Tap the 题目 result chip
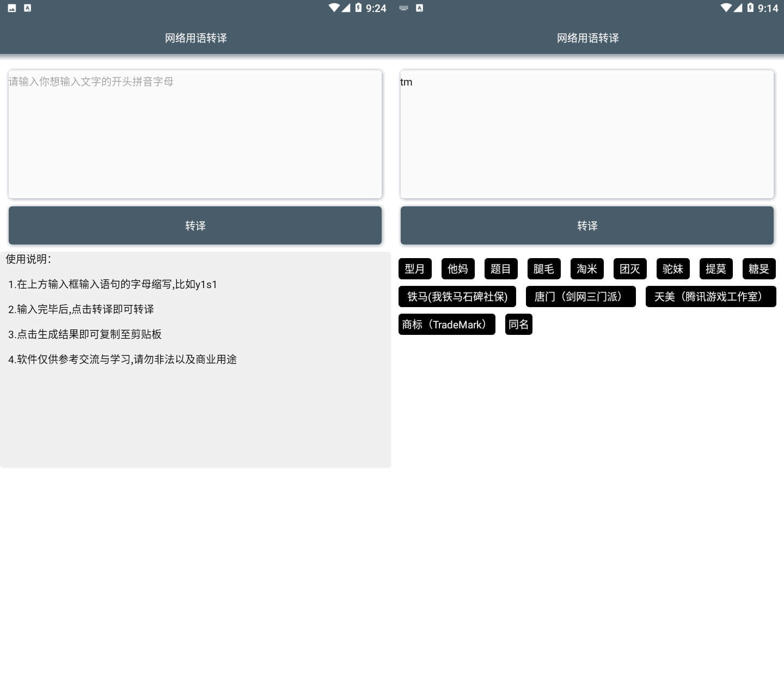This screenshot has height=697, width=784. [x=500, y=269]
